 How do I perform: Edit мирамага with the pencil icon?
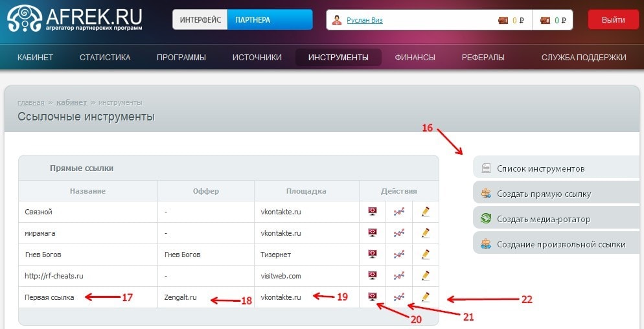pos(426,233)
